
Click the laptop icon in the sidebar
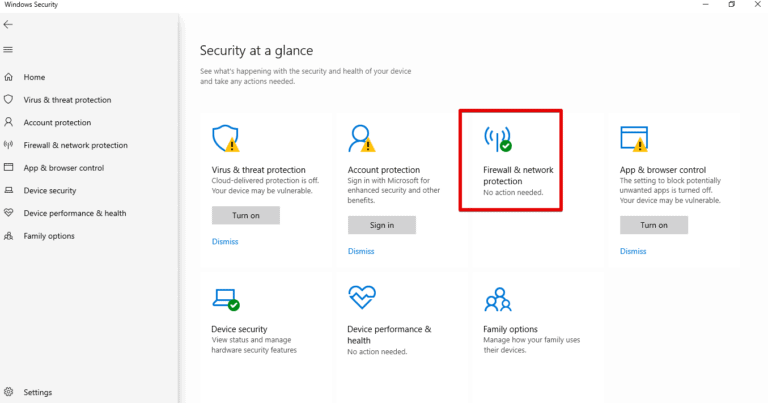coord(8,190)
